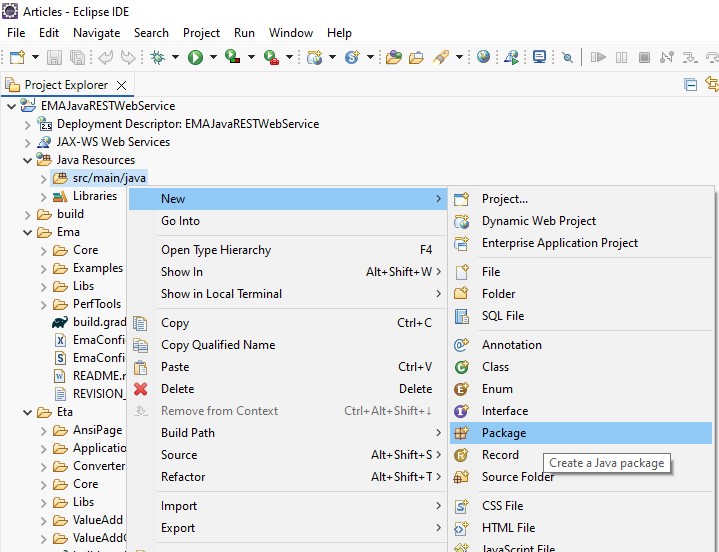Click the Run External Tools icon

pyautogui.click(x=271, y=57)
